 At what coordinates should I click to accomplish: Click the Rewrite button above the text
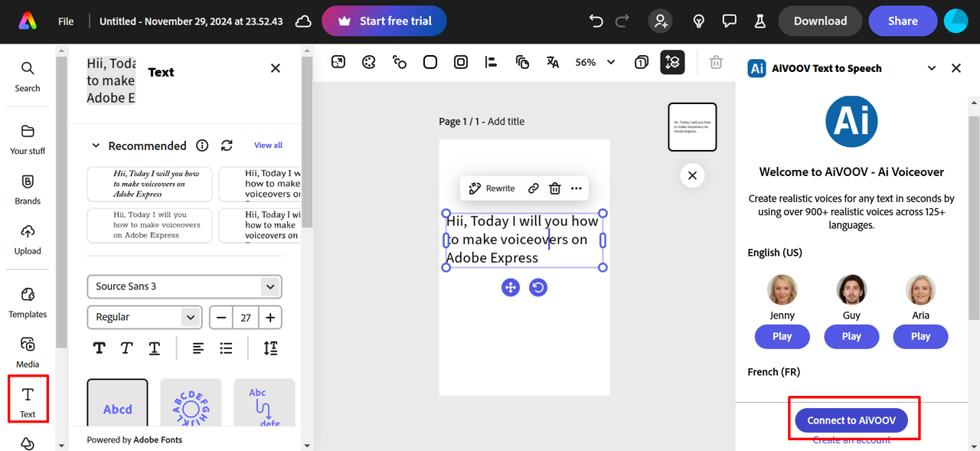tap(492, 188)
